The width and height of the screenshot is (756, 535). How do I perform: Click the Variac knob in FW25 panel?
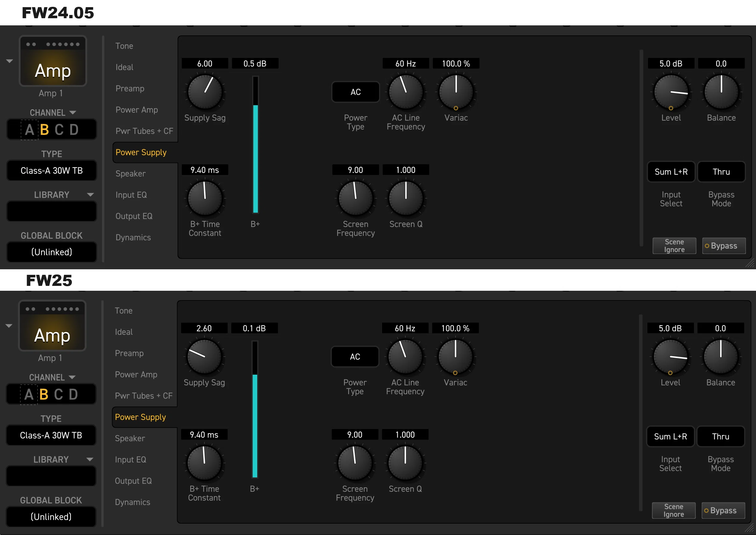(x=455, y=356)
